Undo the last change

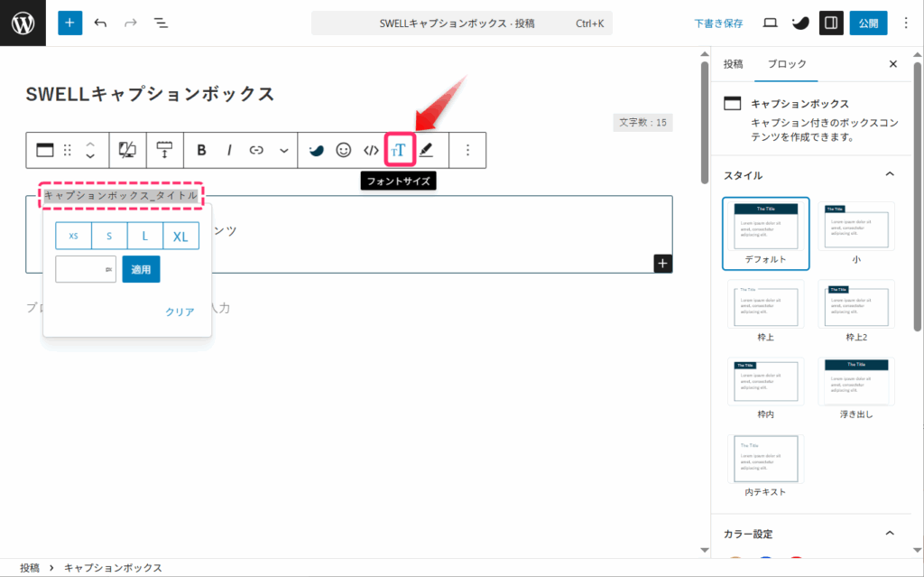101,23
